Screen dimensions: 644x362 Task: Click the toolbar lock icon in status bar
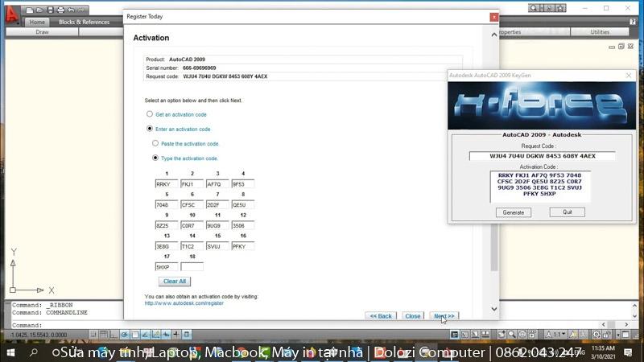click(607, 335)
